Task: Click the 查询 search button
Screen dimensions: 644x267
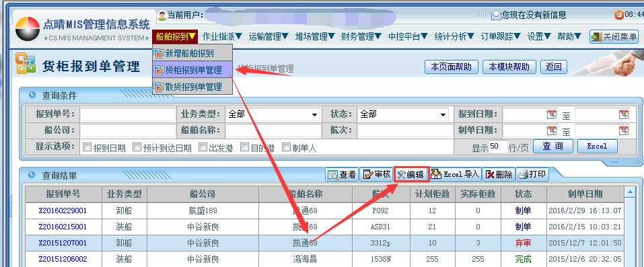Action: [553, 146]
